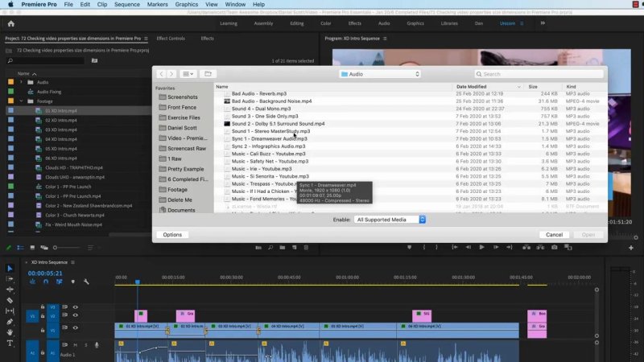Select the Hand tool

[10, 332]
